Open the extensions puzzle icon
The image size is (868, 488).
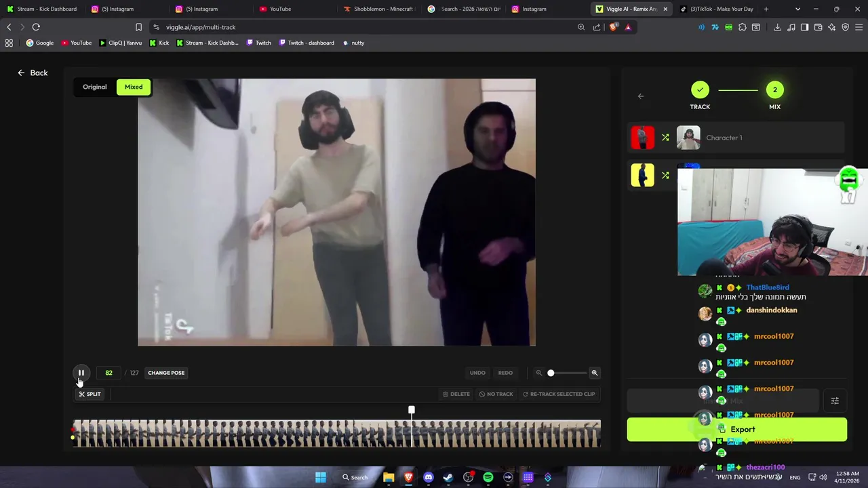tap(743, 27)
